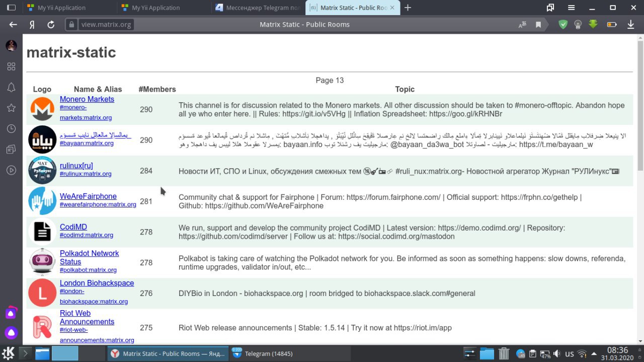The width and height of the screenshot is (644, 362).
Task: Open the trash bin in the system tray
Action: tap(504, 353)
